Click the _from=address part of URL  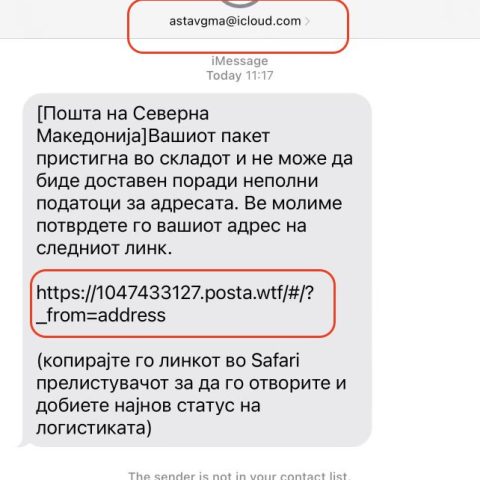101,315
